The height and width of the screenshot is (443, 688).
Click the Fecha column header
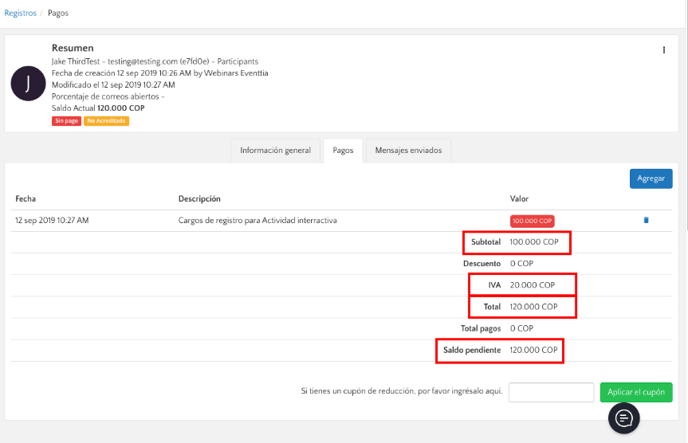point(25,199)
